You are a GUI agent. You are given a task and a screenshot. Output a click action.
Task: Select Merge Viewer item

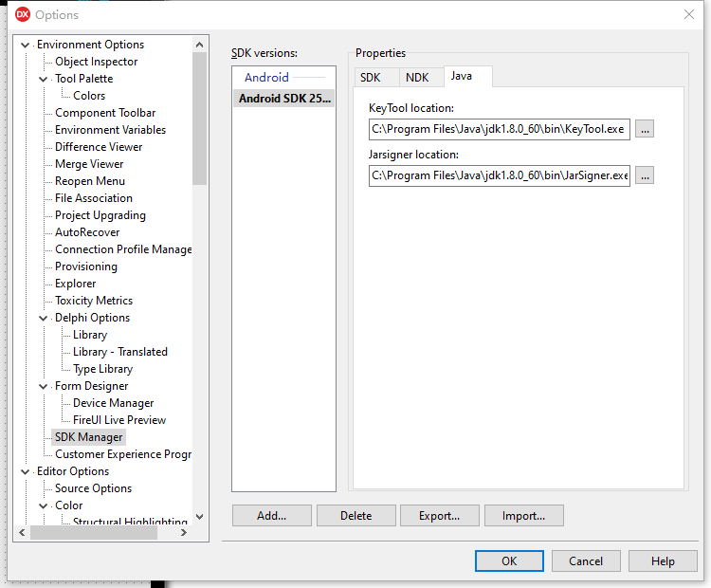coord(89,164)
